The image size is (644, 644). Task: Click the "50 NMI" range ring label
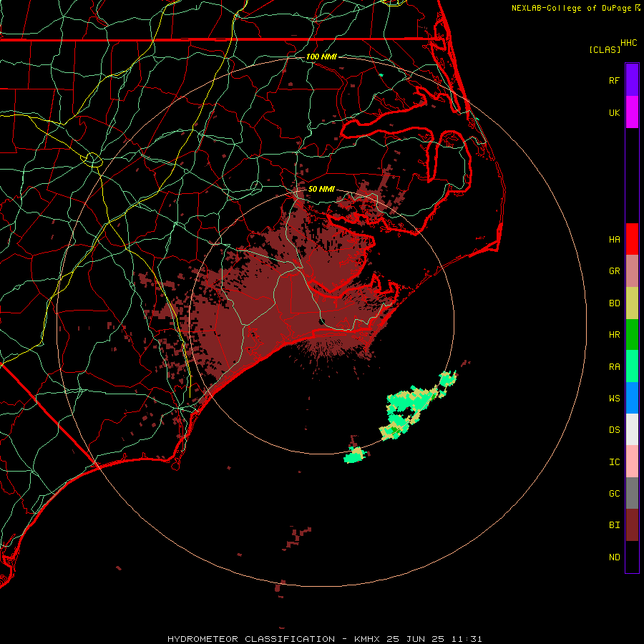click(x=321, y=189)
